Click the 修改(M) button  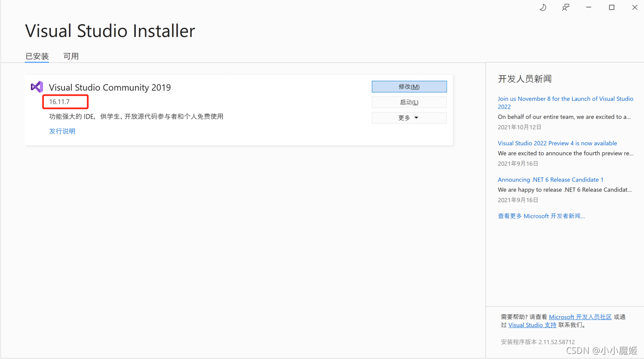pos(409,86)
